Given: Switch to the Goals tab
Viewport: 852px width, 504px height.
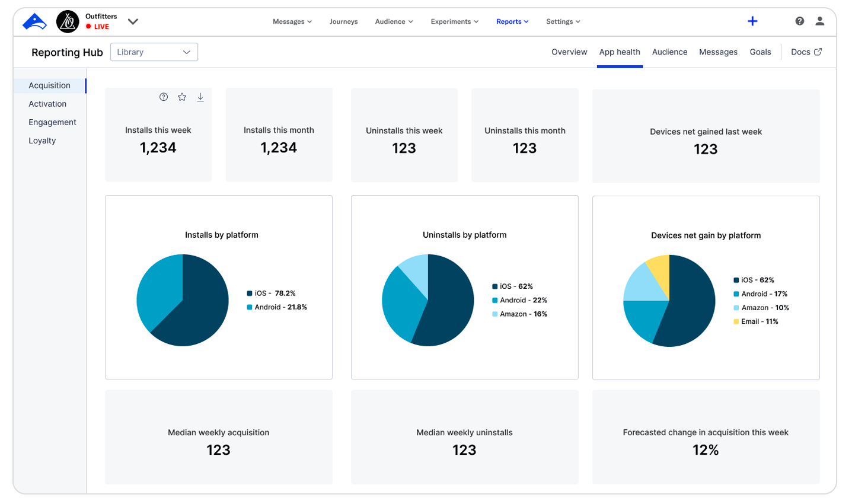Looking at the screenshot, I should pos(760,52).
